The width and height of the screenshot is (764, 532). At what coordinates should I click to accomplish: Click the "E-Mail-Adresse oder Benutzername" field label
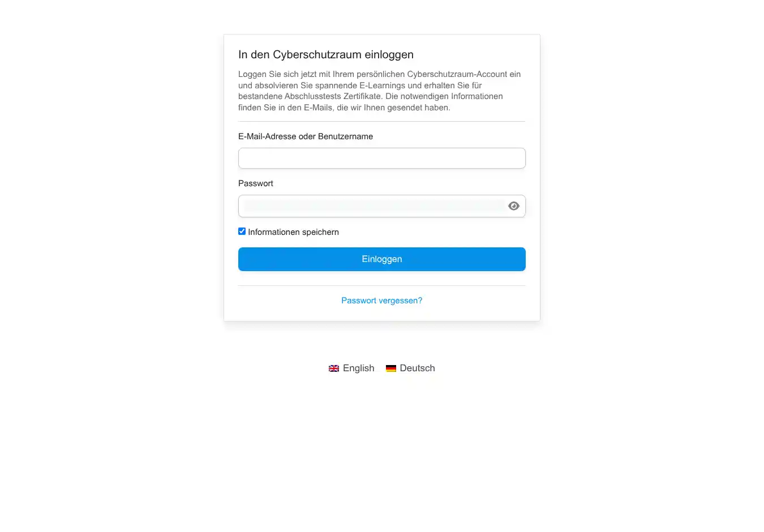[306, 136]
